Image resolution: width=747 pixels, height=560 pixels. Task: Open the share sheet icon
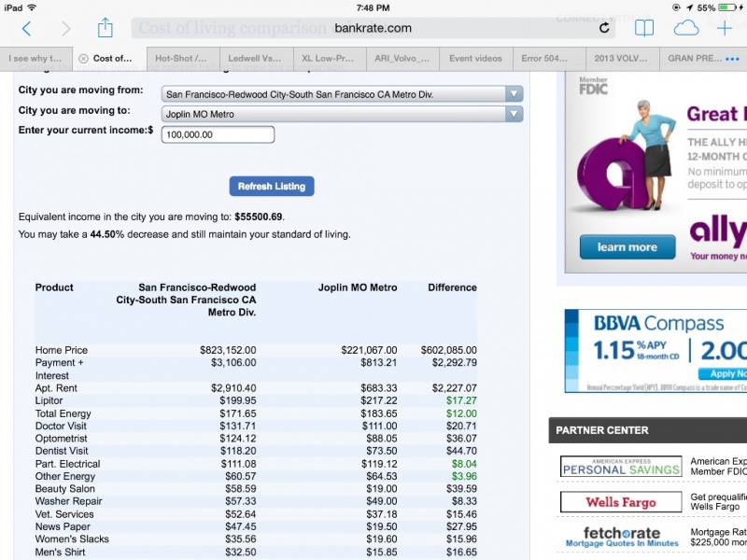(x=106, y=28)
